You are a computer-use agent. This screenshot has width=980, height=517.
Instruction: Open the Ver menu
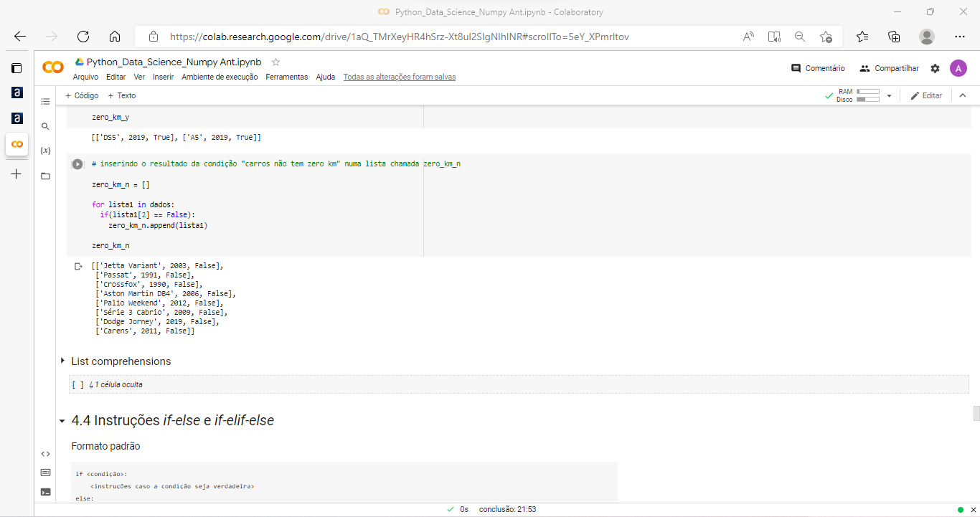pos(139,77)
